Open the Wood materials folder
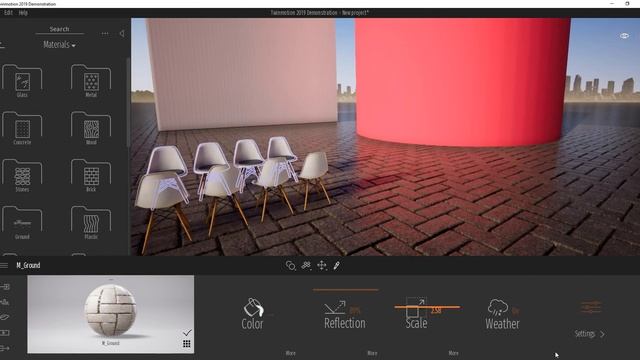Image resolution: width=640 pixels, height=360 pixels. coord(91,128)
